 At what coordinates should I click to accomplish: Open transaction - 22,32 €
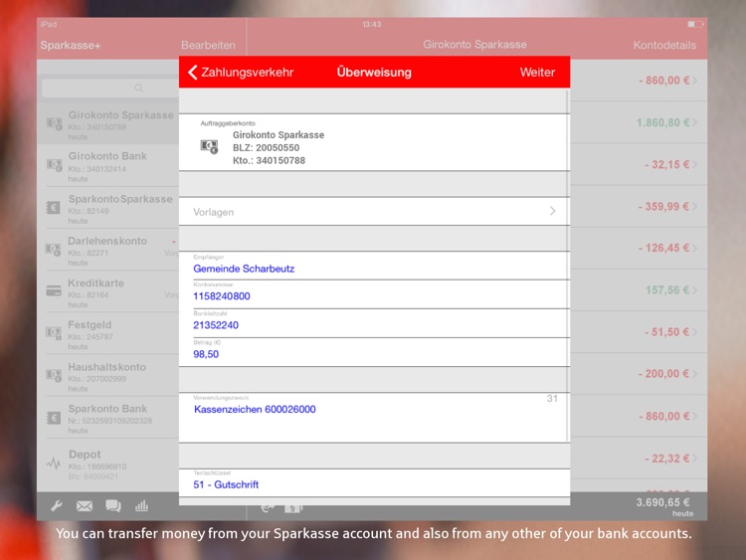pos(639,459)
